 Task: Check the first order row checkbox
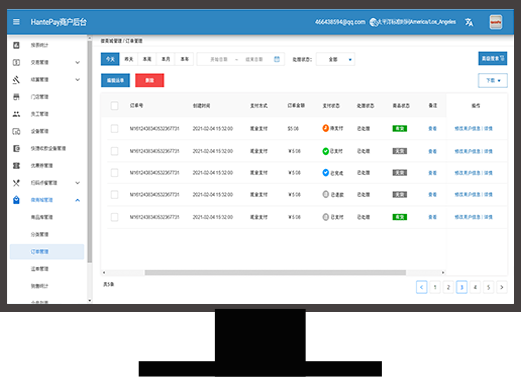[x=114, y=129]
